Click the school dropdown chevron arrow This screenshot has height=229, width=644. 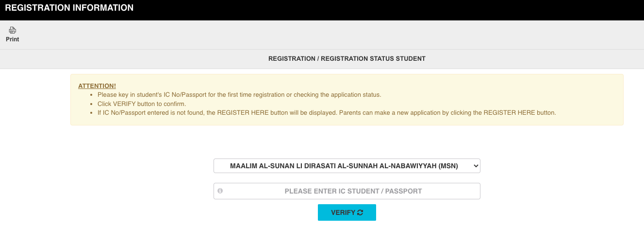[475, 166]
